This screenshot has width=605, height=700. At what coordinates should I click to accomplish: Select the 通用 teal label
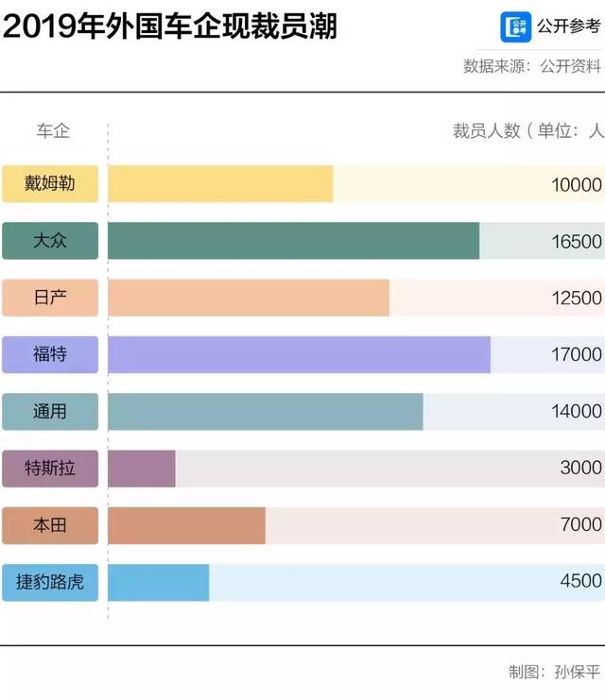click(x=50, y=412)
